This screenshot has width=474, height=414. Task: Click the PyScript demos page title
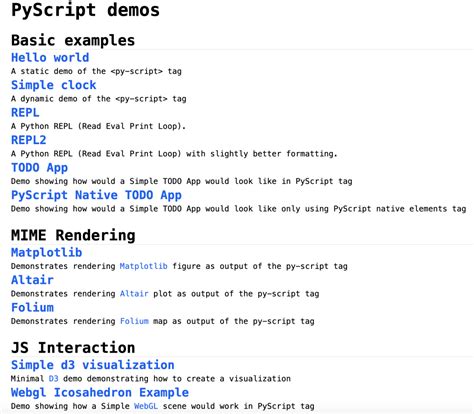pyautogui.click(x=85, y=10)
